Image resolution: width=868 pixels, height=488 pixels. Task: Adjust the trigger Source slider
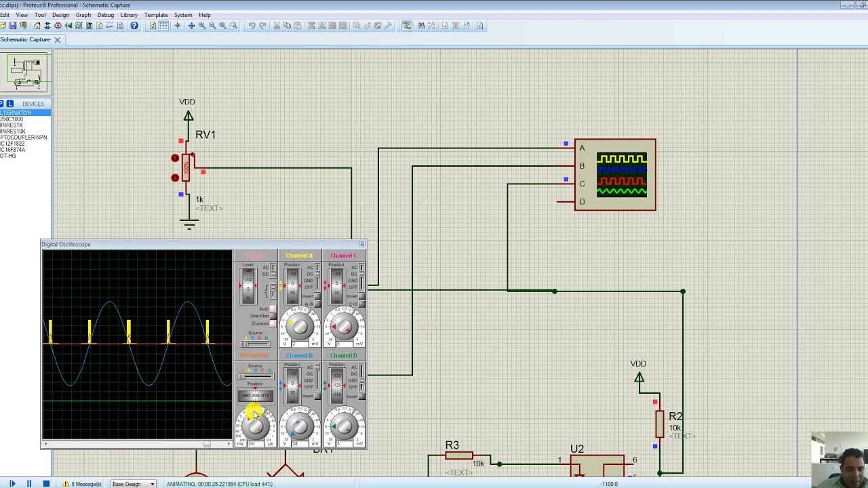tap(255, 344)
